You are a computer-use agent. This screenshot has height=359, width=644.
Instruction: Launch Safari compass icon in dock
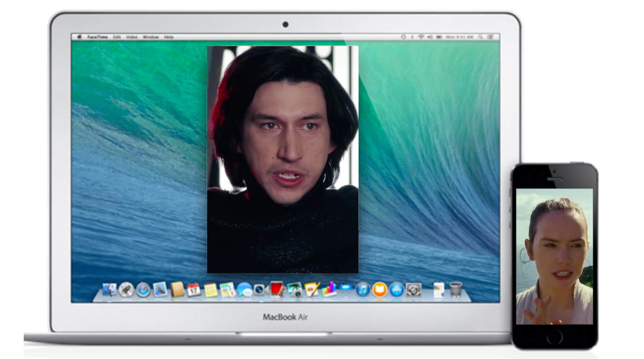coord(143,289)
